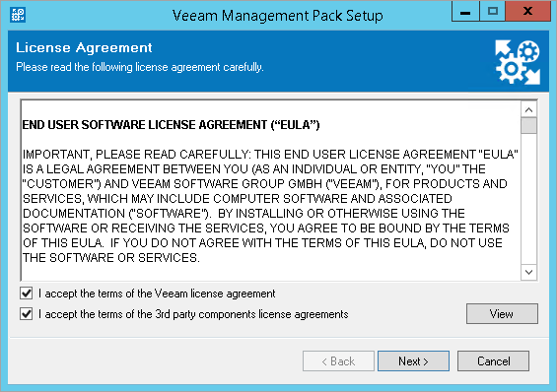This screenshot has width=557, height=392.
Task: Click the 3rd party components license agreements label
Action: [x=193, y=314]
